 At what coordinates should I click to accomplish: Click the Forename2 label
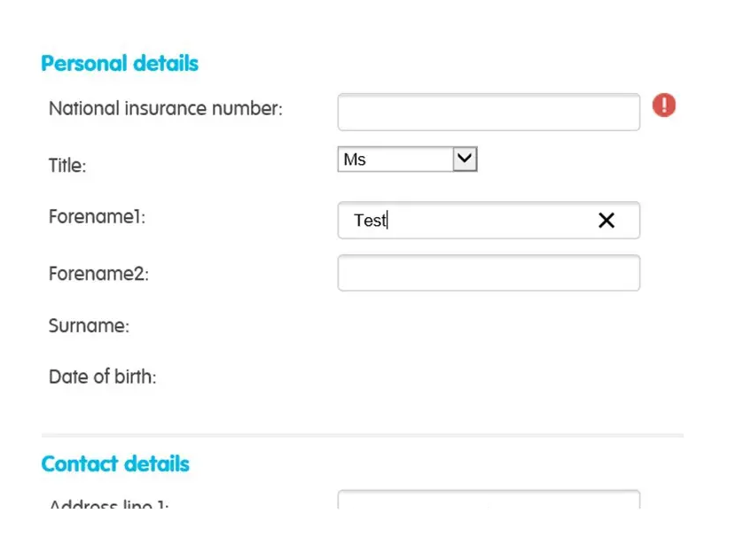click(98, 274)
